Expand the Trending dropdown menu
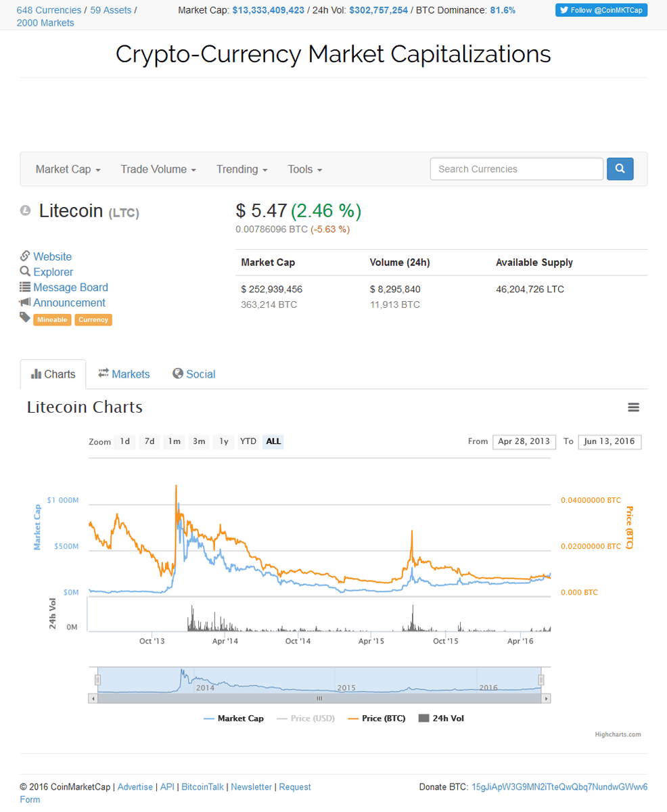The image size is (667, 812). (x=242, y=169)
